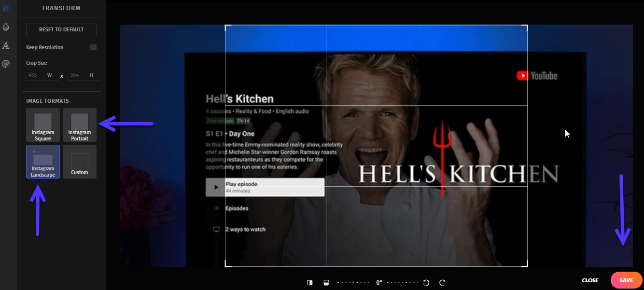644x290 pixels.
Task: Select the crop/transform tool in sidebar
Action: click(x=6, y=8)
